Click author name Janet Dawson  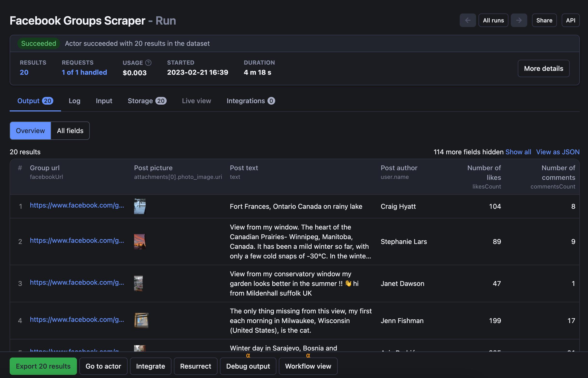(402, 283)
